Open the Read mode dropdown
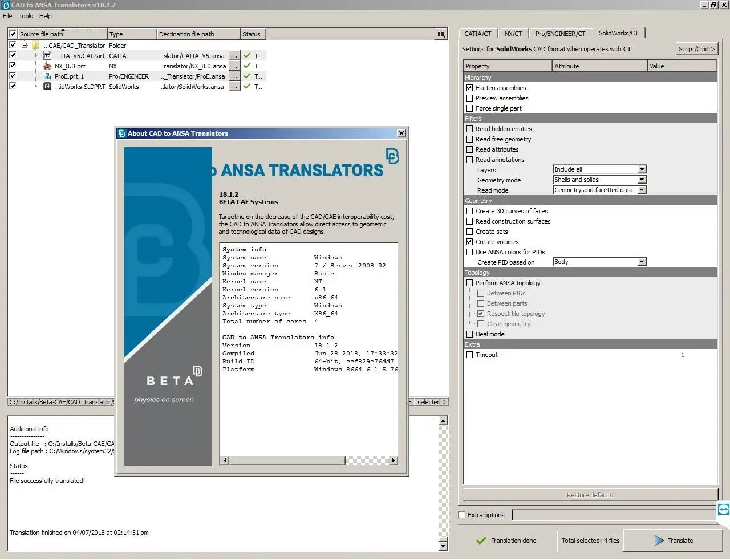This screenshot has height=560, width=730. point(599,190)
